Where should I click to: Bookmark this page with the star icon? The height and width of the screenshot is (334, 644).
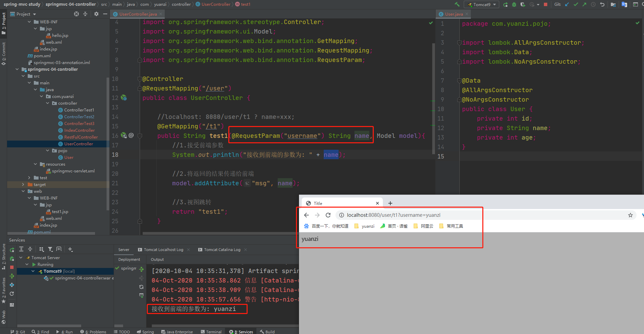pos(630,215)
